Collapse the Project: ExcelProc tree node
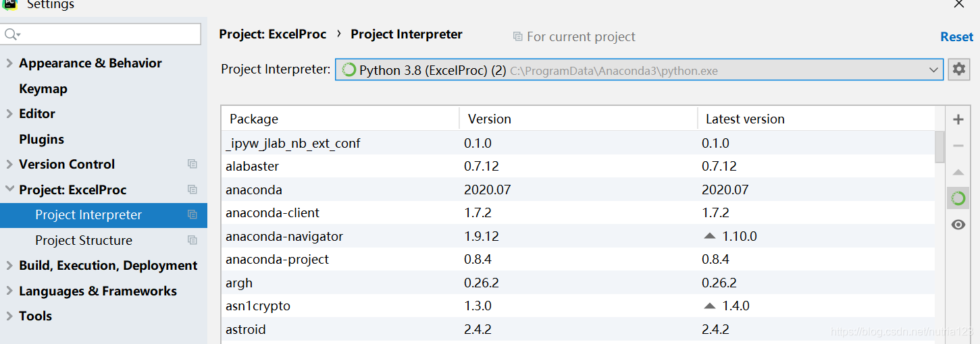Image resolution: width=980 pixels, height=344 pixels. (9, 190)
